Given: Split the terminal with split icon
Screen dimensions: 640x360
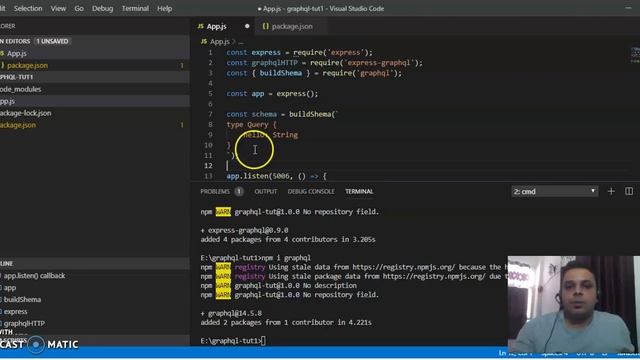Looking at the screenshot, I should (629, 191).
